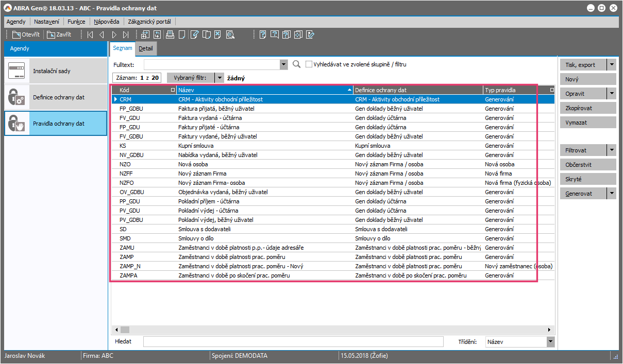The height and width of the screenshot is (364, 623).
Task: Jump to last record in toolbar
Action: [x=126, y=35]
